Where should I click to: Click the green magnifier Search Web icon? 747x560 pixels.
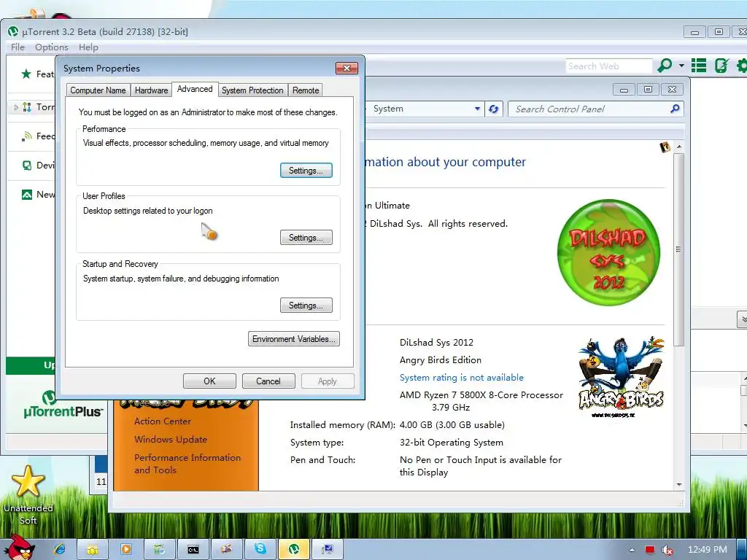(665, 65)
